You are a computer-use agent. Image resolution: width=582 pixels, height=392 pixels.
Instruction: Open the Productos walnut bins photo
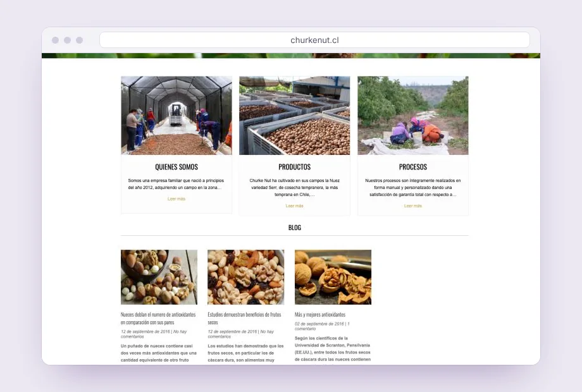tap(294, 115)
